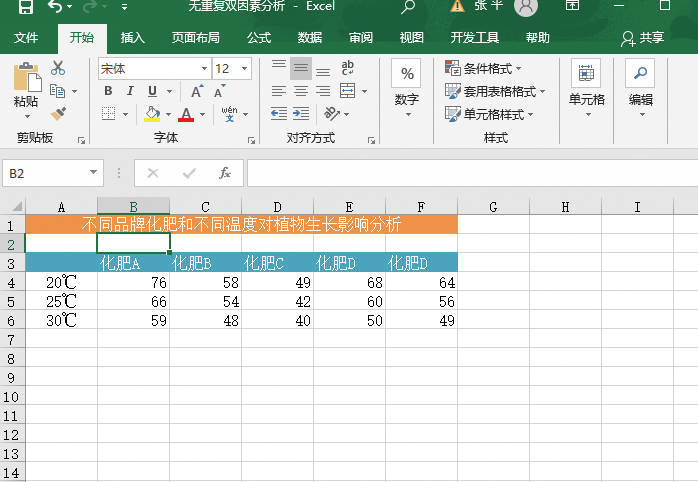Toggle Bold formatting
This screenshot has height=482, width=698.
pos(108,91)
